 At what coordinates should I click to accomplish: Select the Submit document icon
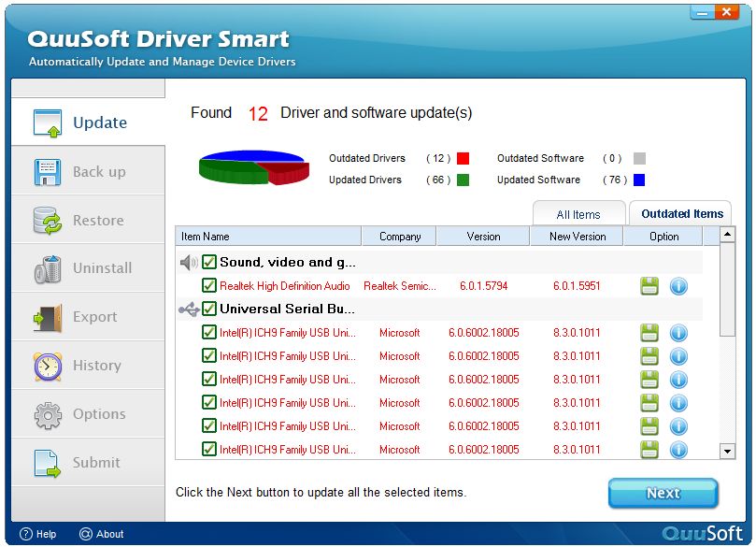pyautogui.click(x=48, y=463)
